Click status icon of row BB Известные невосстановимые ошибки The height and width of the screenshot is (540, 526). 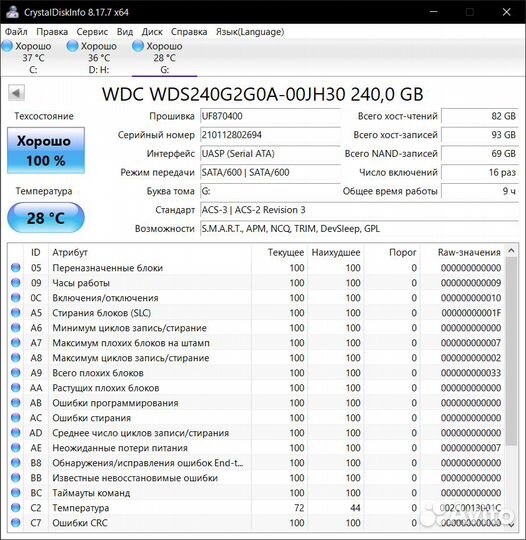(16, 478)
